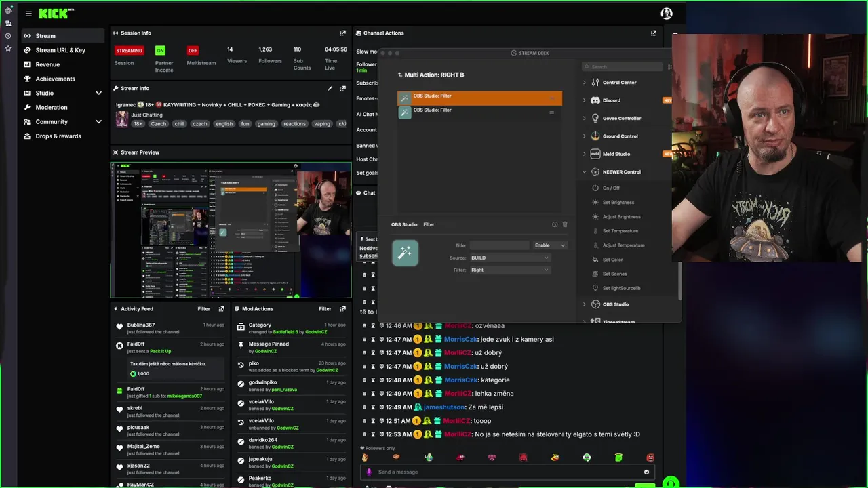This screenshot has height=488, width=868.
Task: Expand the Studio sidebar section
Action: 98,93
